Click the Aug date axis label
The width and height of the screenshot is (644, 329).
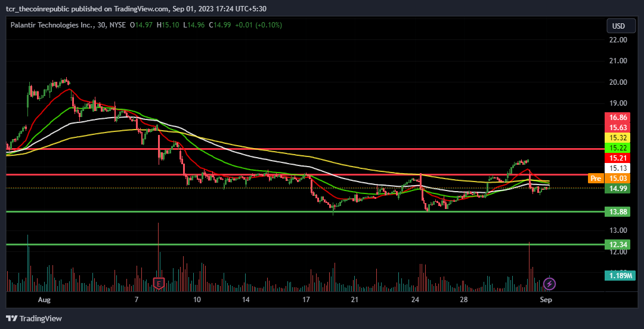(44, 300)
